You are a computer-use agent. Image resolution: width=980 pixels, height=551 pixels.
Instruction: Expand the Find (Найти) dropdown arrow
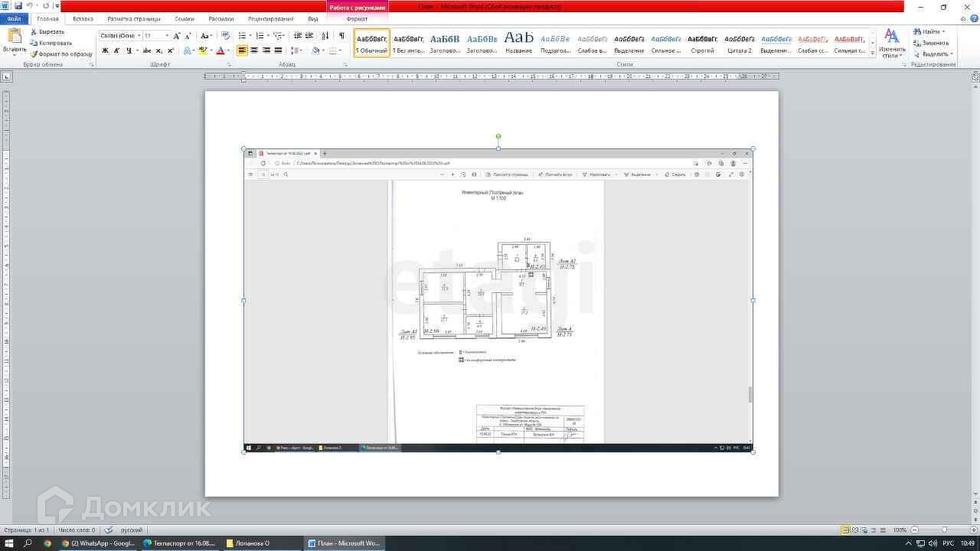click(943, 32)
